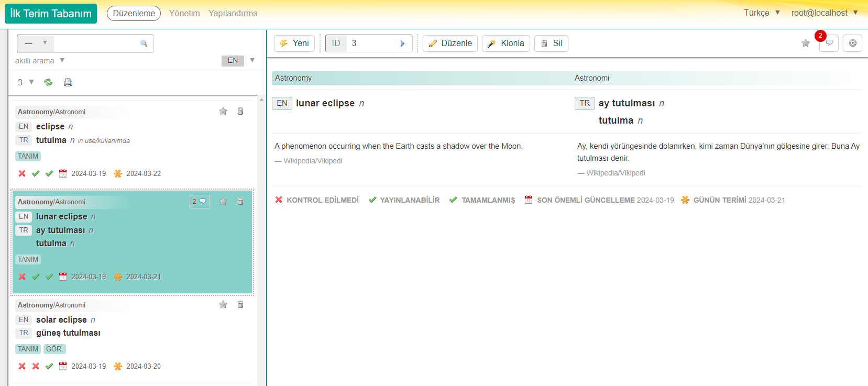The height and width of the screenshot is (386, 868).
Task: Open the Türkçe language dropdown
Action: (x=762, y=13)
